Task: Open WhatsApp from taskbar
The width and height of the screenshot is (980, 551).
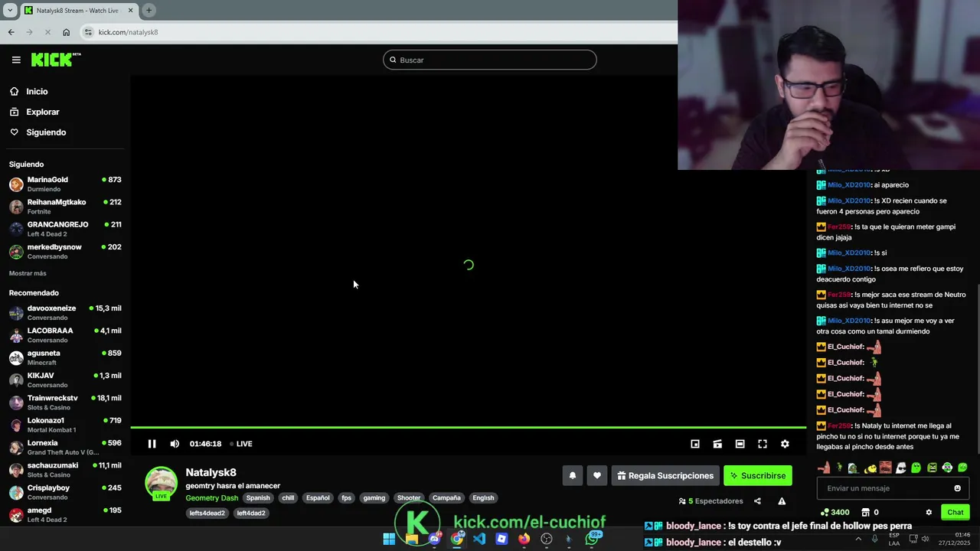Action: 592,539
